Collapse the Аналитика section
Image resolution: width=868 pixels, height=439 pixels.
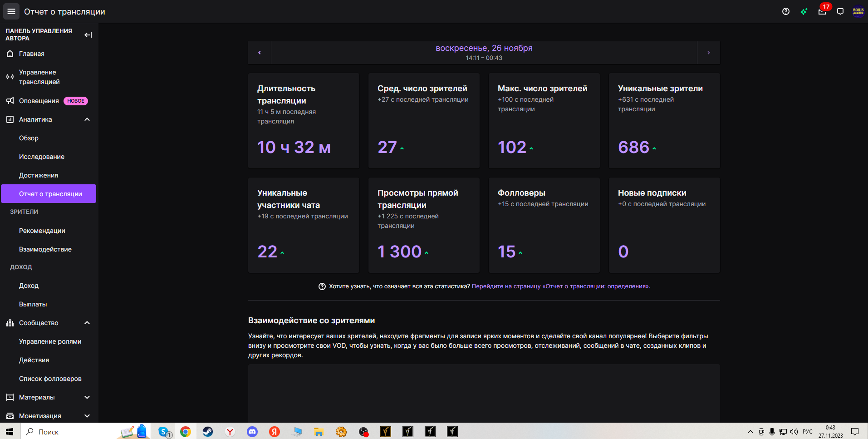point(87,119)
